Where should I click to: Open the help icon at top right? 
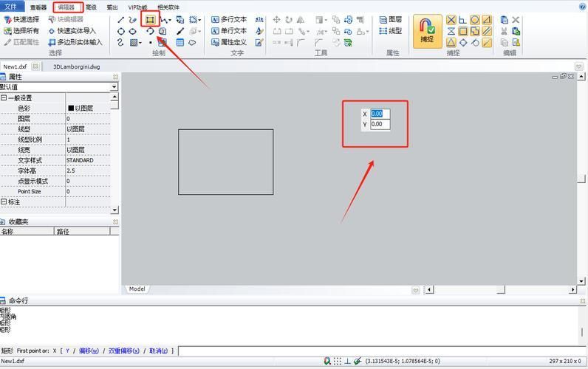click(x=582, y=7)
